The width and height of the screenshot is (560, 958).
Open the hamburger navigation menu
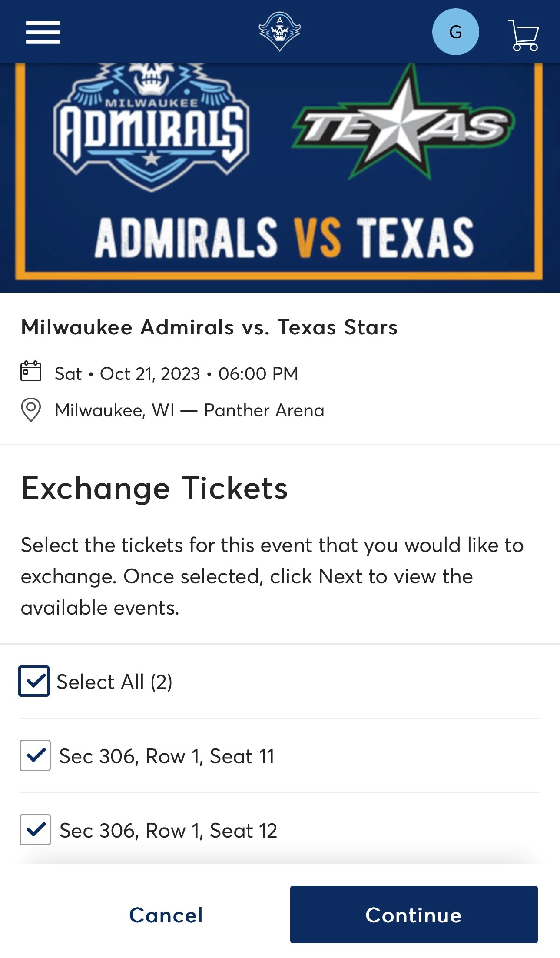[x=43, y=32]
